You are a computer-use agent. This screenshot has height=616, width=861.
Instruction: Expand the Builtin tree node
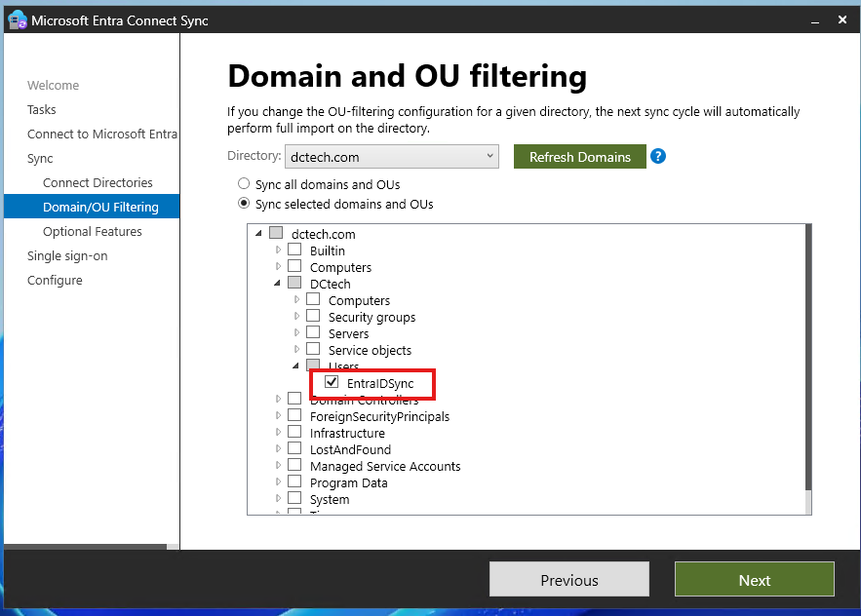click(x=278, y=250)
